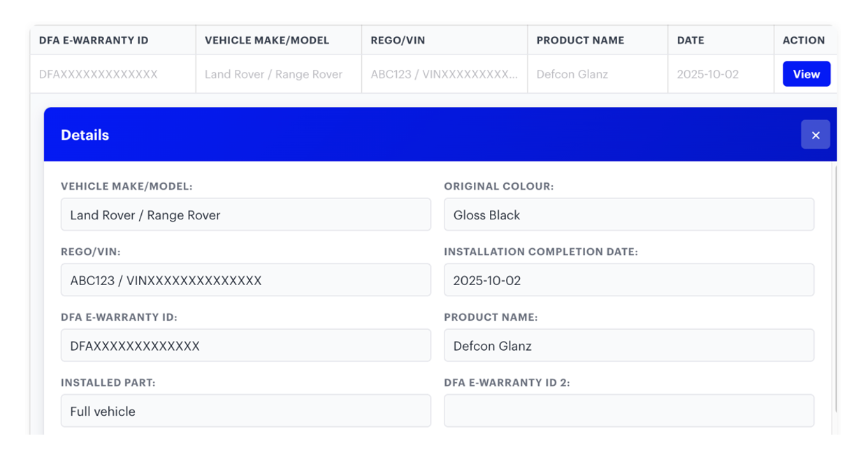Click the Date column header
The image size is (868, 457).
click(690, 41)
